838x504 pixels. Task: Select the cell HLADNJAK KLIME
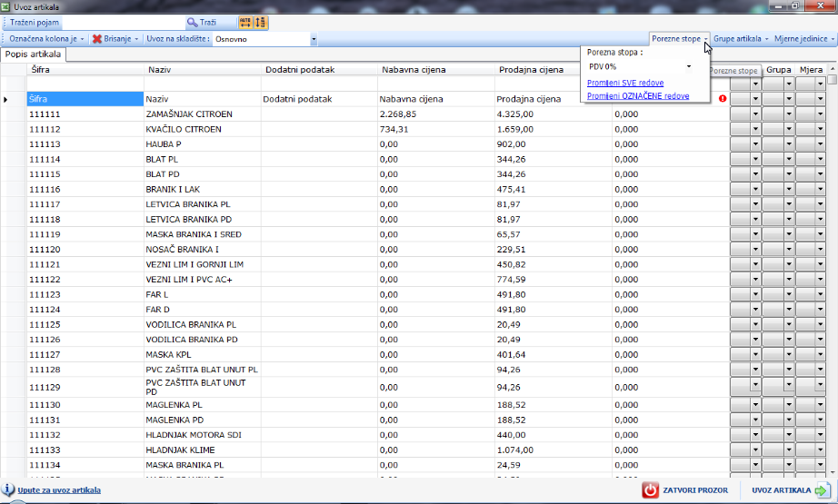coord(203,450)
